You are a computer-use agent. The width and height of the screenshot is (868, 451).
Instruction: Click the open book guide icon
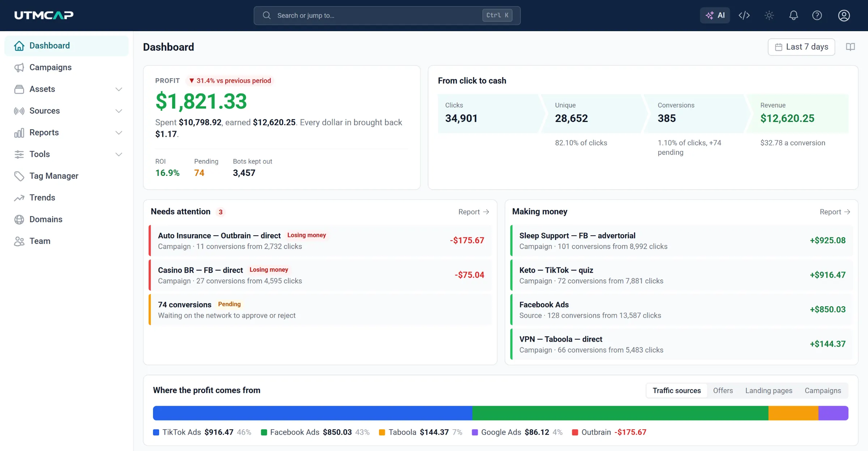[x=850, y=47]
